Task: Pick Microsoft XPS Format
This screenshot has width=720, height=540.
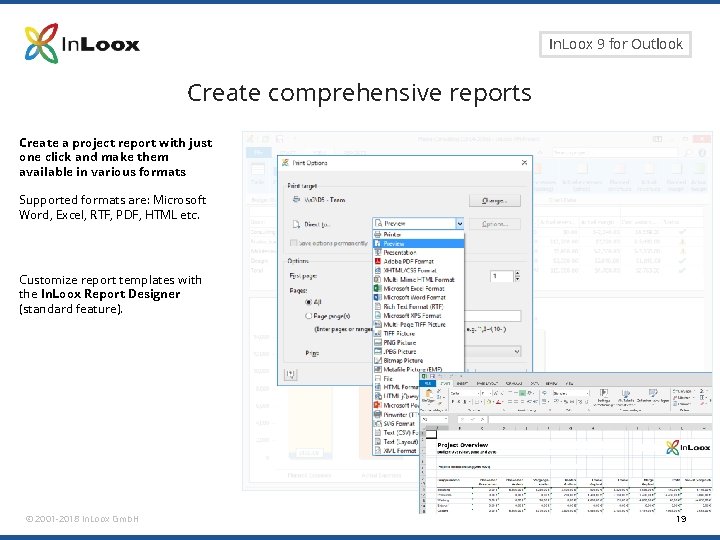Action: pos(418,315)
